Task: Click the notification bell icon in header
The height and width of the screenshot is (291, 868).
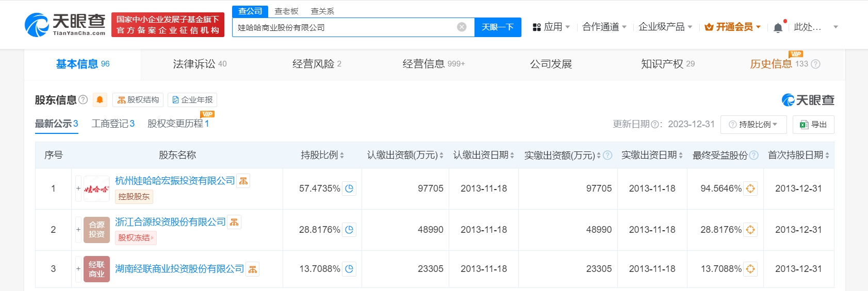Action: [x=778, y=27]
